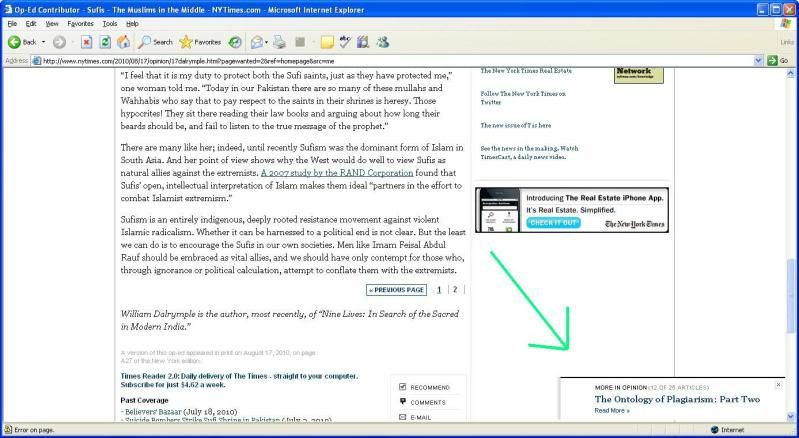This screenshot has width=799, height=438.
Task: Click the page icon in the address bar
Action: click(36, 61)
